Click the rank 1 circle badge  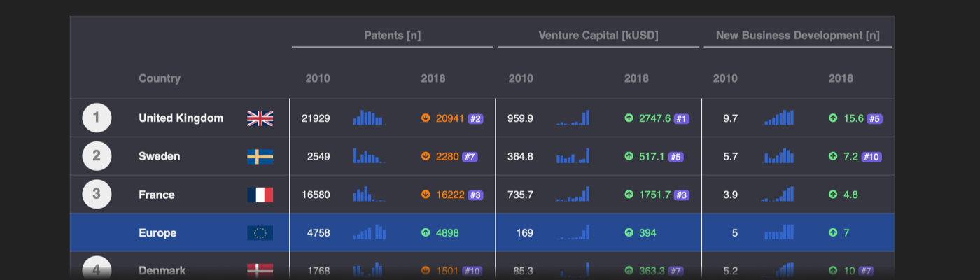(x=97, y=118)
